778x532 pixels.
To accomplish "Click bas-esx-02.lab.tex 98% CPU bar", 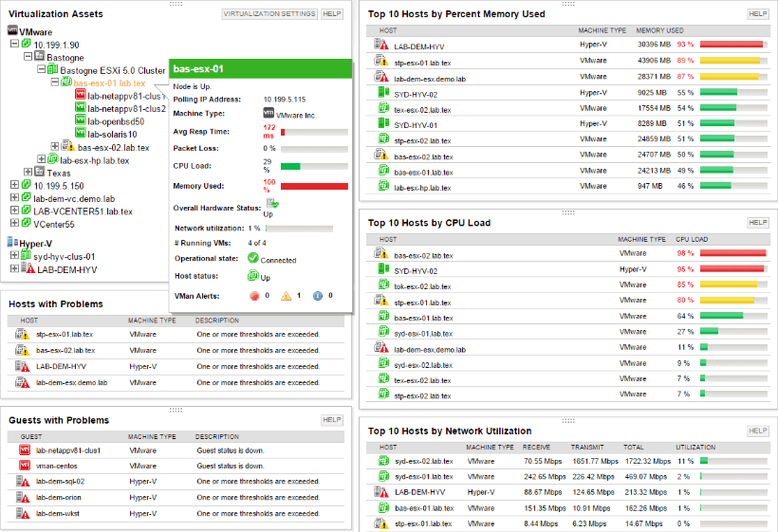I will click(732, 253).
